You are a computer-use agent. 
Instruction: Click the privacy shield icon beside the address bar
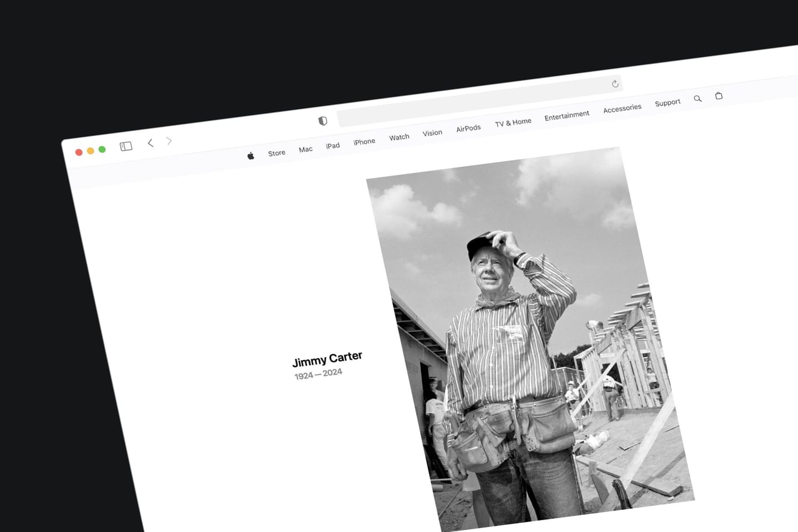pos(323,121)
